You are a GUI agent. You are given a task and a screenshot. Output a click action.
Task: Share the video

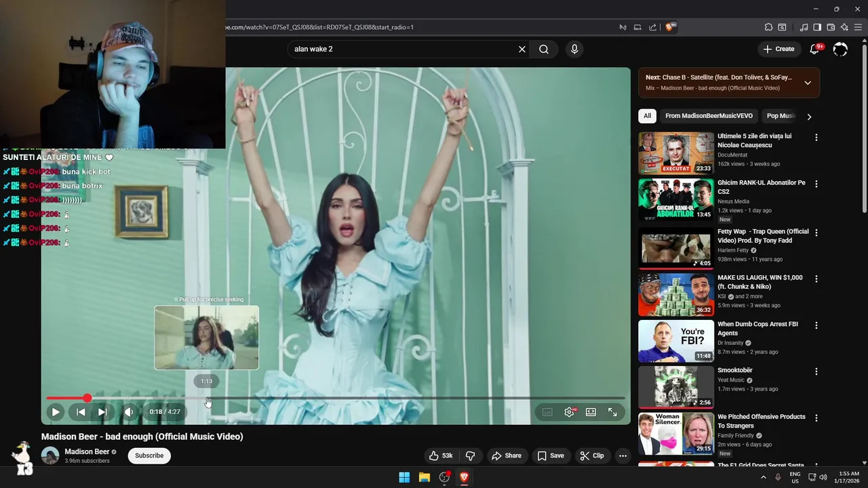coord(507,455)
